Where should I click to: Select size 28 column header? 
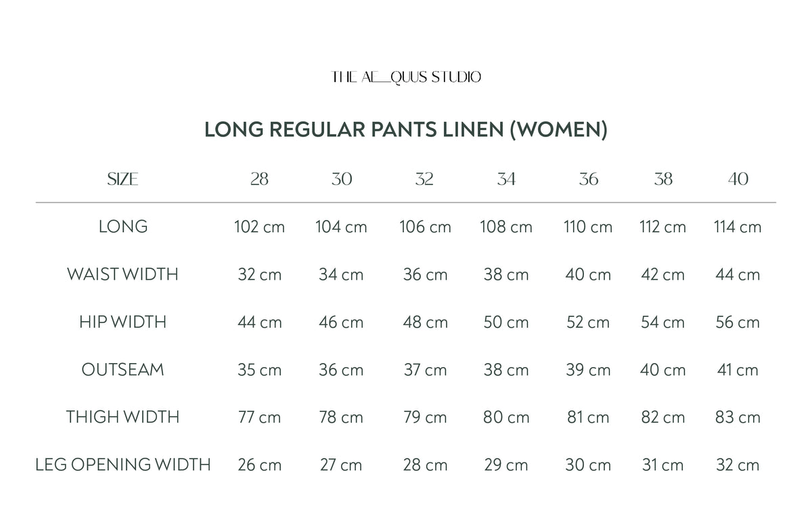click(x=259, y=179)
